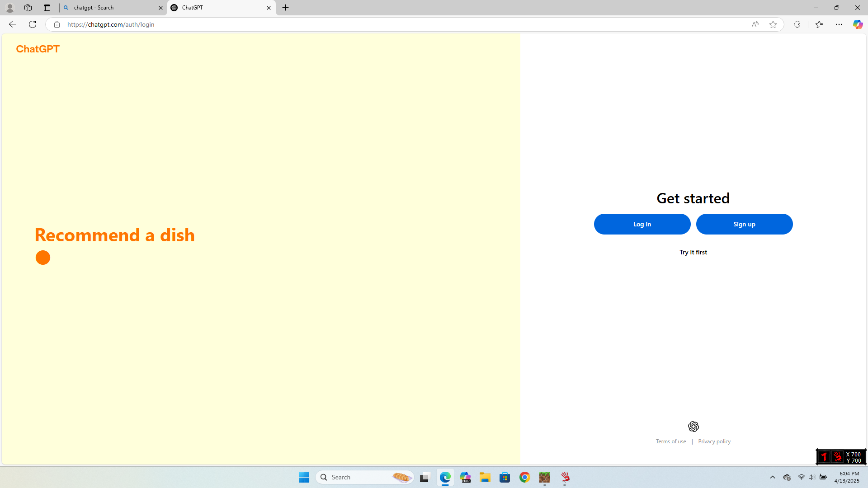Add this page to favorites star
The width and height of the screenshot is (868, 488).
(x=773, y=24)
